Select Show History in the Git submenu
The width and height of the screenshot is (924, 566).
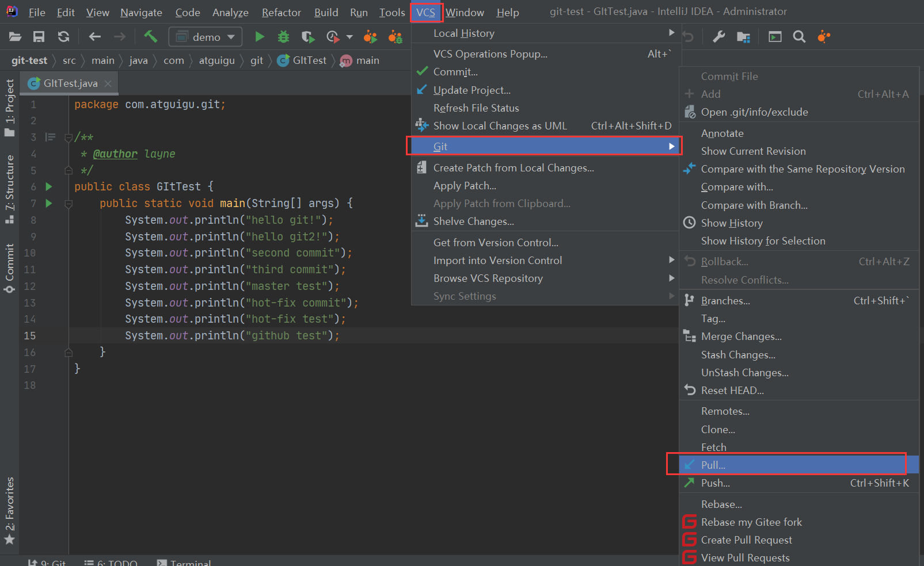[x=799, y=223]
